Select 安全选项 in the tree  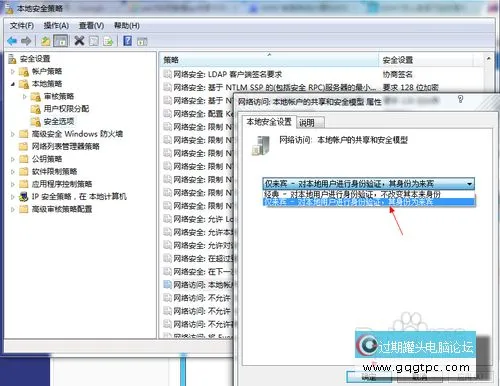click(x=59, y=121)
